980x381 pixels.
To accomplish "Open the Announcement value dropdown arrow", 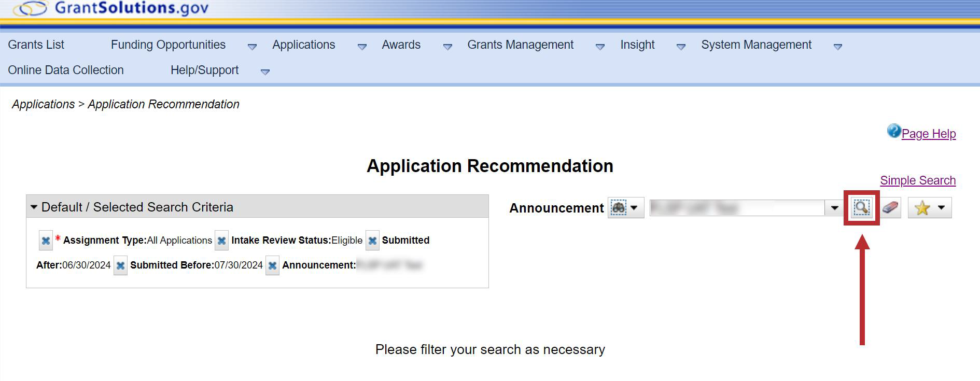I will click(x=834, y=208).
